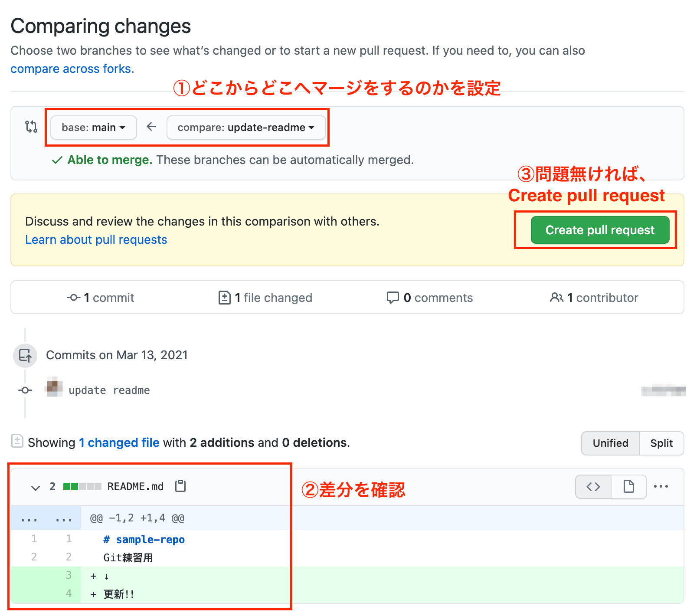Click the commit node icon beside update readme
Screen dimensions: 700x616
point(25,390)
